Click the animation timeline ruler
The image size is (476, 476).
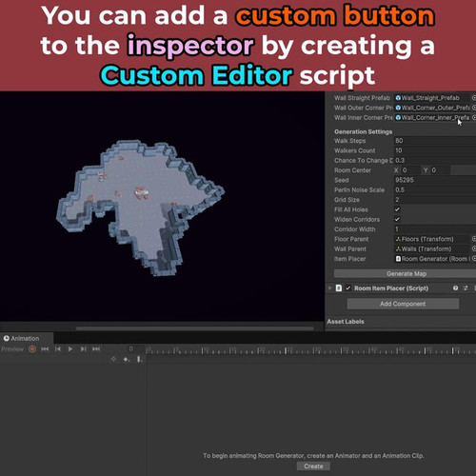click(x=311, y=350)
